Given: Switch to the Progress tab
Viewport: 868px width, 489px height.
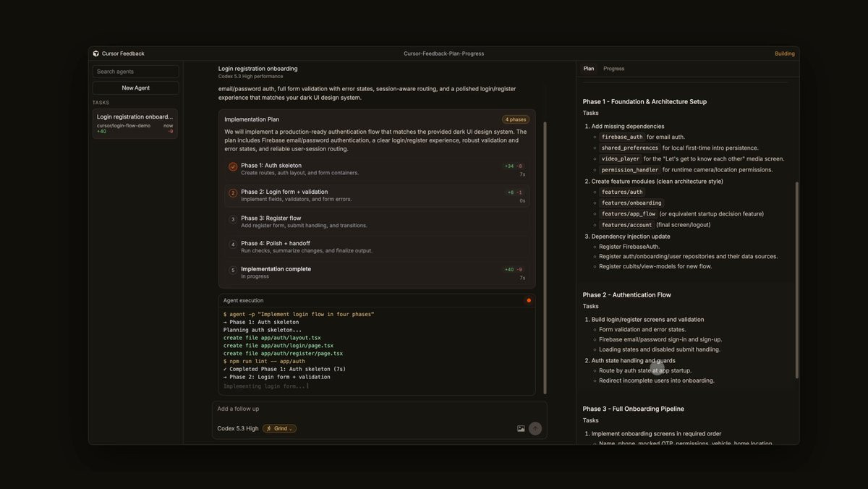Looking at the screenshot, I should 613,69.
